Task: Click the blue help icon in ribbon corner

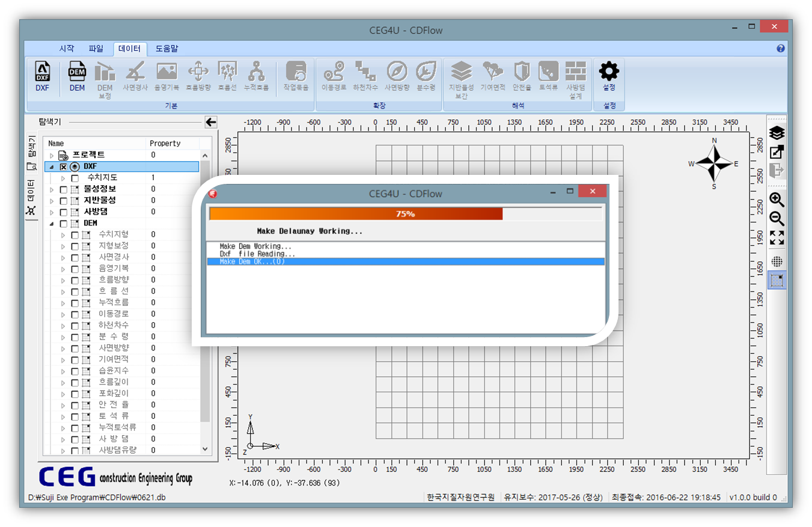Action: (x=781, y=49)
